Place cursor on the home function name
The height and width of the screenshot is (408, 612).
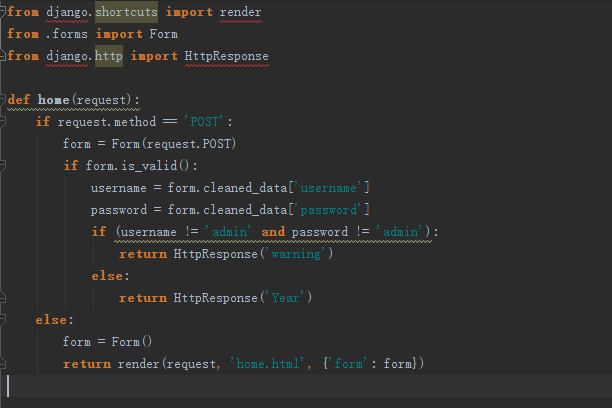click(53, 100)
